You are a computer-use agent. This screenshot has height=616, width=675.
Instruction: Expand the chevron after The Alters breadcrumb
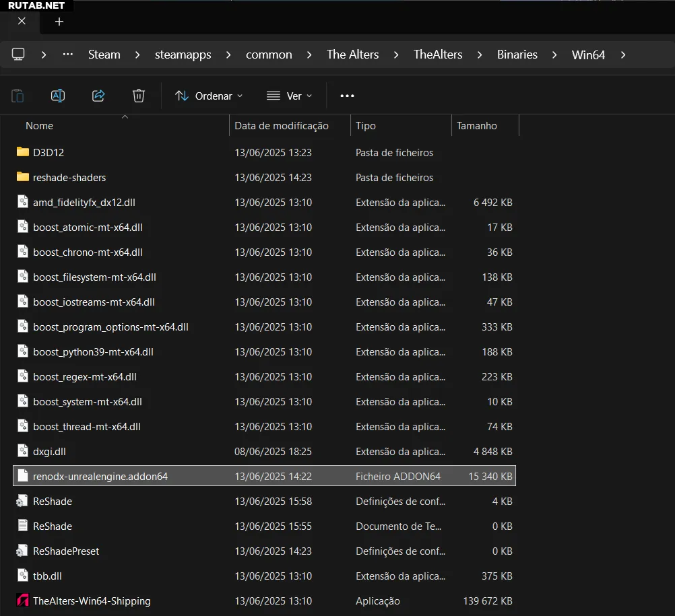[396, 55]
